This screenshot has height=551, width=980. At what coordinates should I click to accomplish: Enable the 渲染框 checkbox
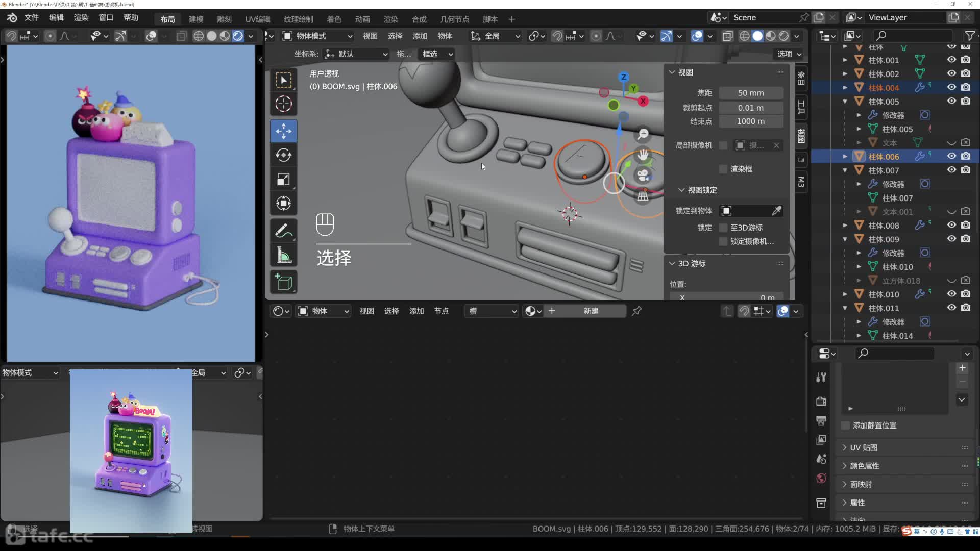point(723,169)
